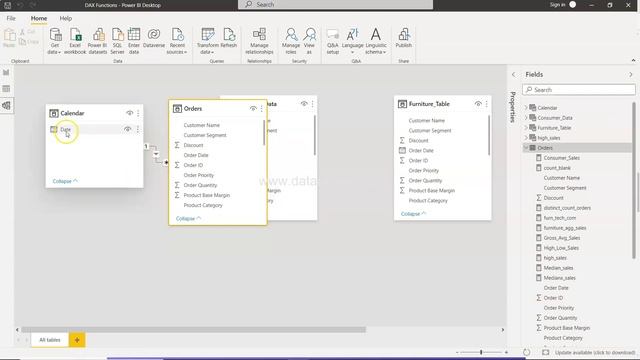Image resolution: width=640 pixels, height=360 pixels.
Task: Click zoom in plus button
Action: [506, 352]
